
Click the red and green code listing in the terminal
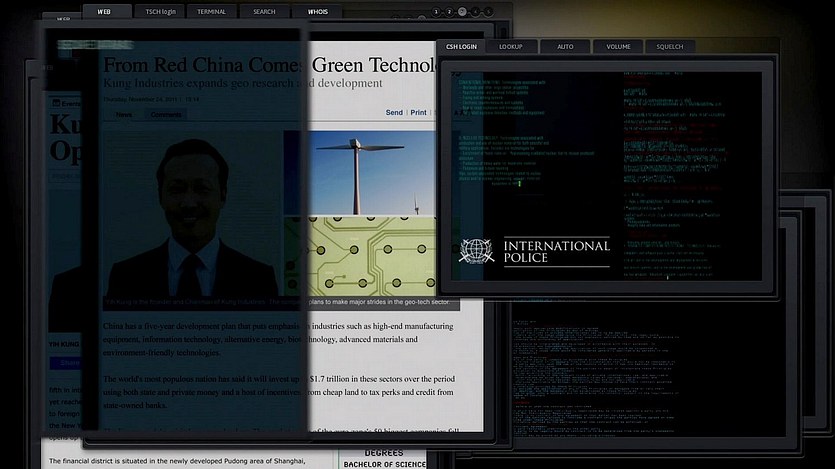[675, 176]
